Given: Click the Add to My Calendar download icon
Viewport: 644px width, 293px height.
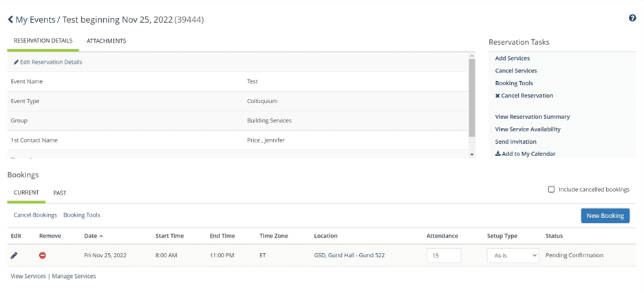Looking at the screenshot, I should click(x=498, y=154).
